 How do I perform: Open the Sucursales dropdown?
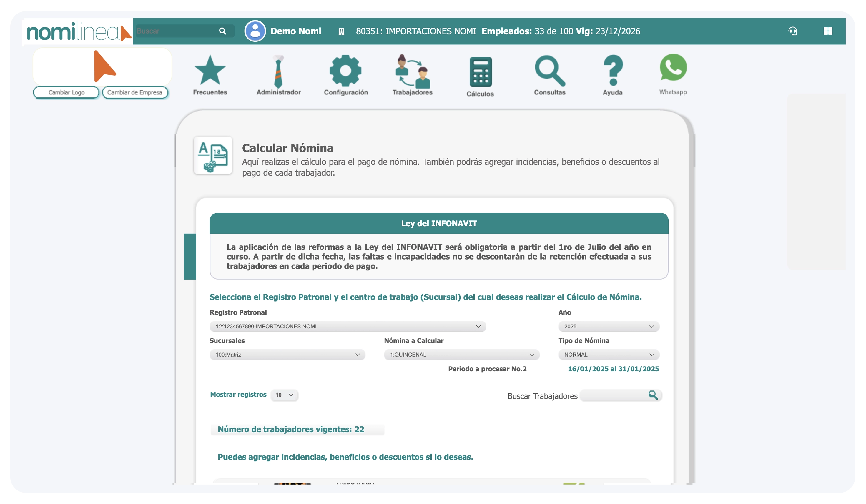coord(287,355)
